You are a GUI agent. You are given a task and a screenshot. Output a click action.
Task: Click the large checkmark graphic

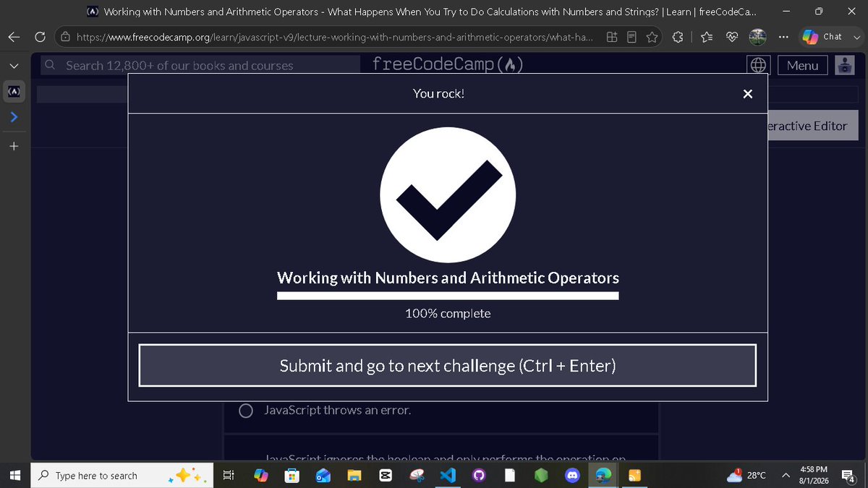pyautogui.click(x=448, y=194)
